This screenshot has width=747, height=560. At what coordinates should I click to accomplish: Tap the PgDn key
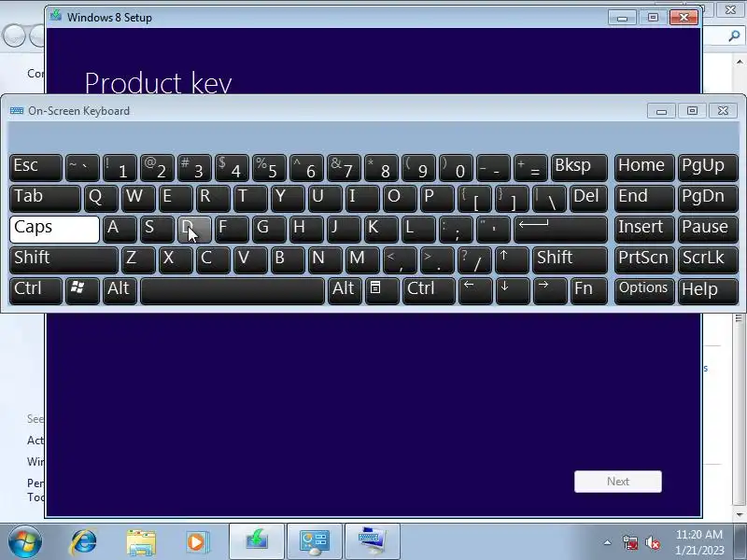pyautogui.click(x=708, y=199)
